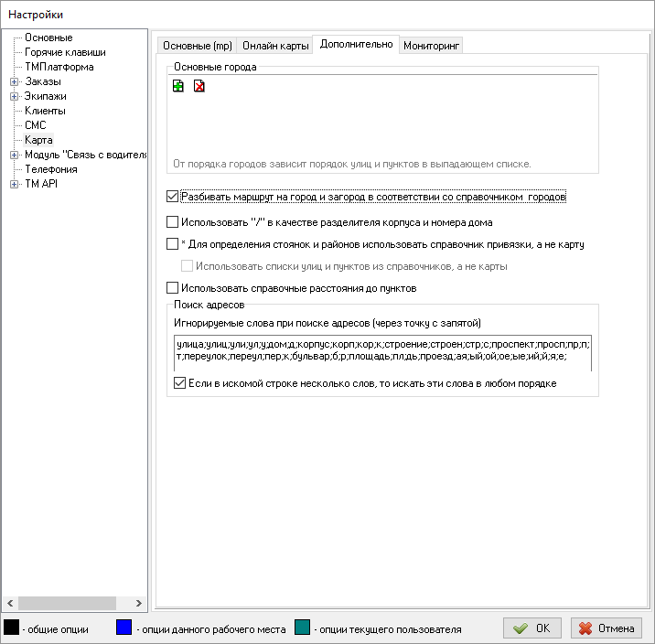The image size is (655, 644).
Task: Uncheck the split route into city and suburb checkbox
Action: (173, 197)
